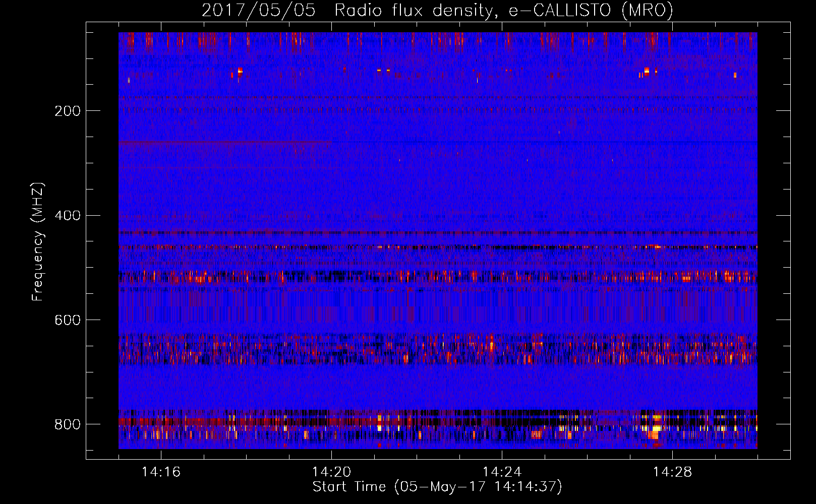Click the plot title 'Radio flux density, e-CALLISTO (MRO)'
Viewport: 816px width, 504px height.
click(x=504, y=11)
